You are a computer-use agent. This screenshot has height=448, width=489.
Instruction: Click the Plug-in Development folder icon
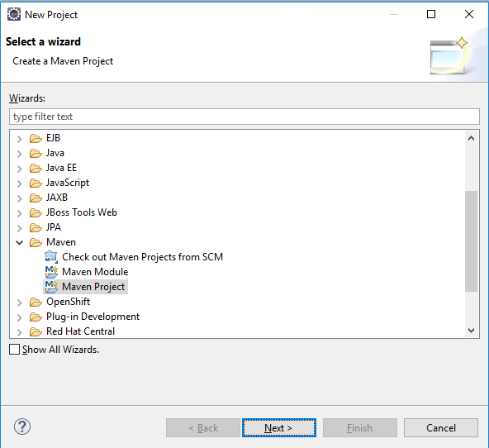(36, 317)
